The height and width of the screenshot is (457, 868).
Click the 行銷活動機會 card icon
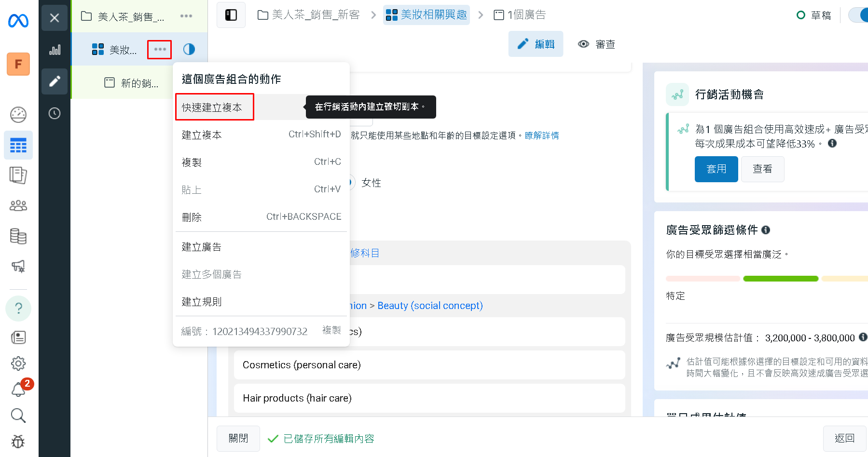pos(677,94)
